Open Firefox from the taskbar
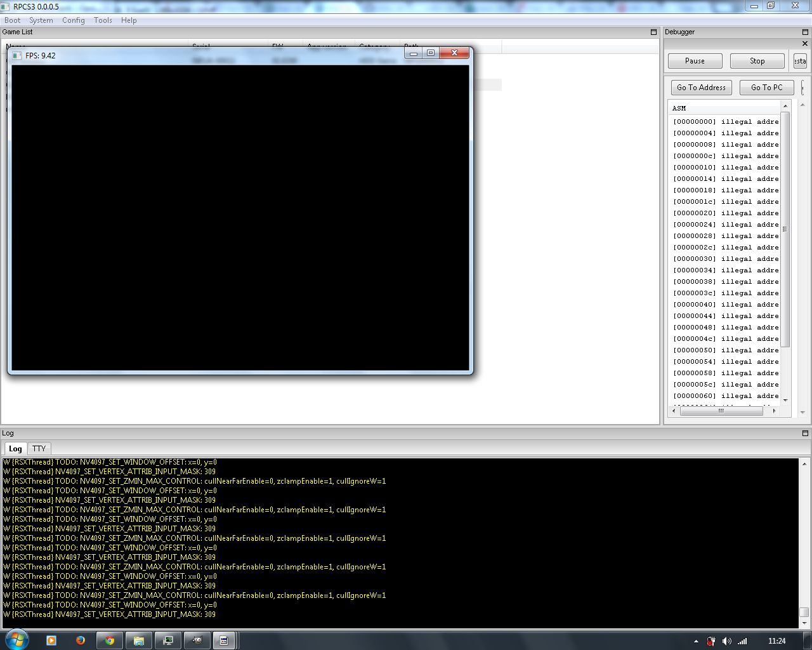Screen dimensions: 812x650 pos(81,640)
